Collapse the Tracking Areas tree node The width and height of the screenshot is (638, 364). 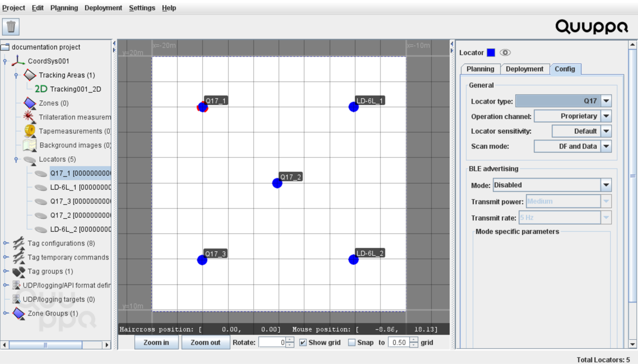tap(17, 75)
